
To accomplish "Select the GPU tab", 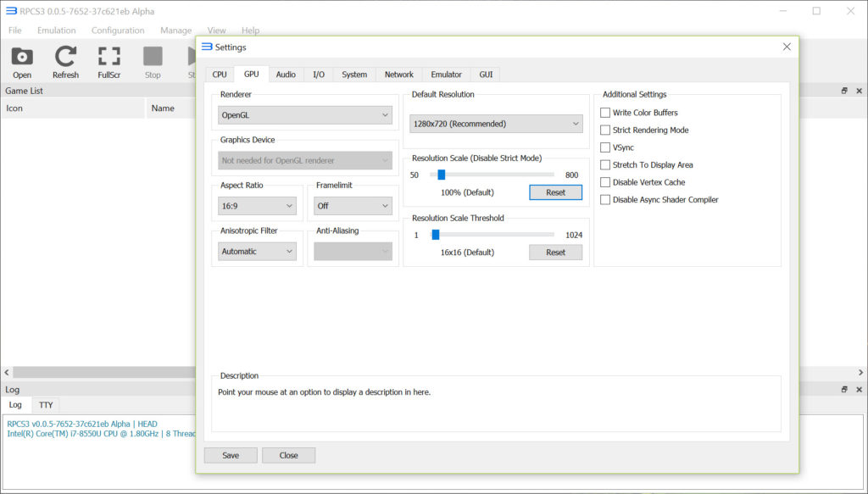I will [251, 74].
